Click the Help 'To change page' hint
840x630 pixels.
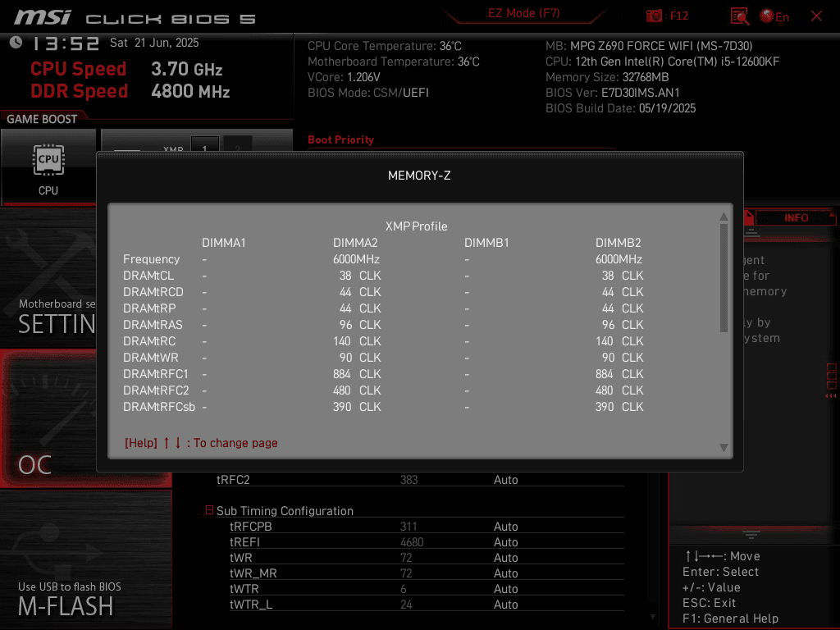[201, 443]
